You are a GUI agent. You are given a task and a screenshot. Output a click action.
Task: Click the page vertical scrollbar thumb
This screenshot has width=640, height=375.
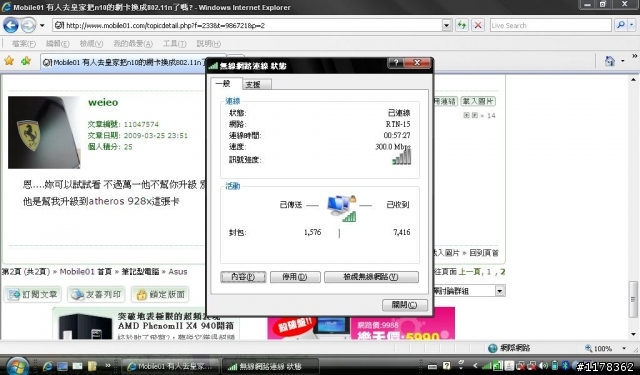tap(633, 299)
